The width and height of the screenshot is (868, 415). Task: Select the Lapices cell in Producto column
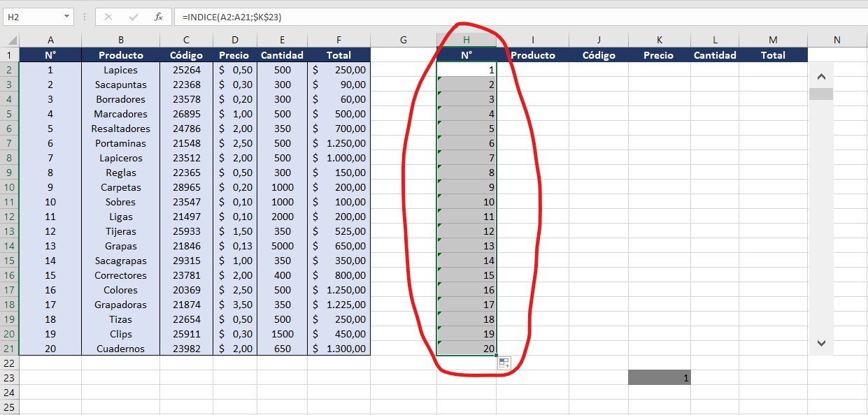click(120, 70)
